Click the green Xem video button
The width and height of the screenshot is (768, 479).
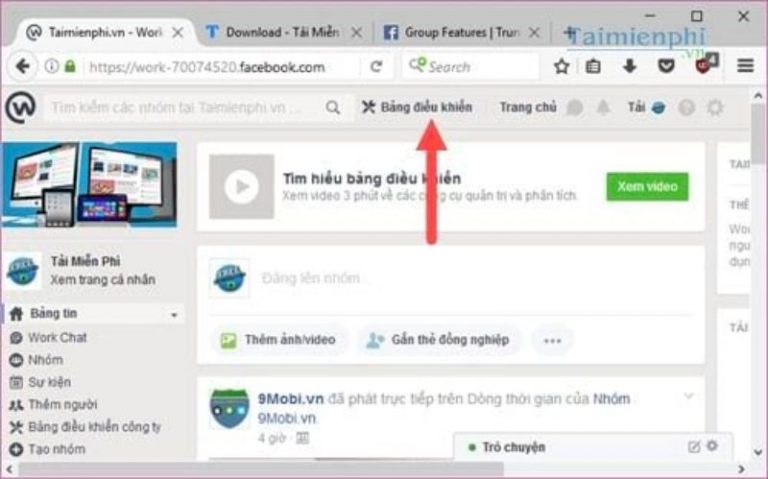647,187
